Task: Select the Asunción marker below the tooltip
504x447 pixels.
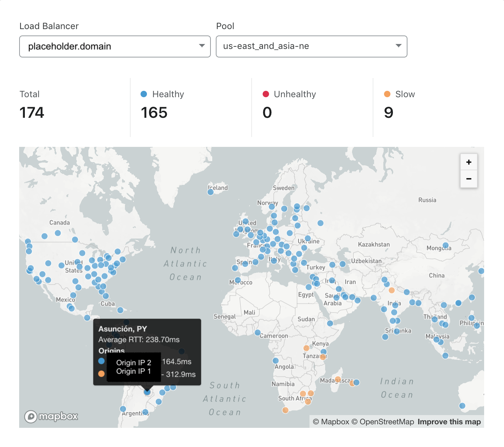Action: point(147,392)
